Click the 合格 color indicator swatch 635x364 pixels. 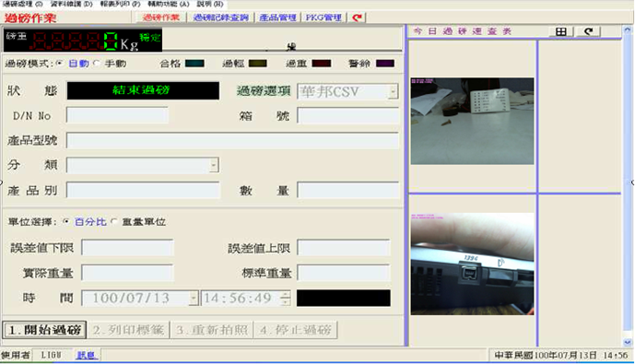click(x=194, y=64)
